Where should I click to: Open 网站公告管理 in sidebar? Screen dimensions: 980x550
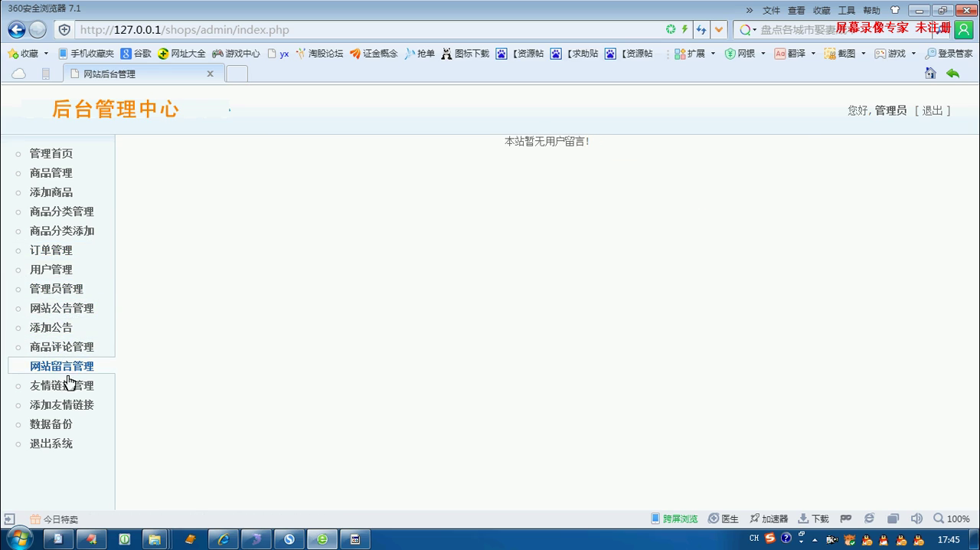tap(62, 308)
